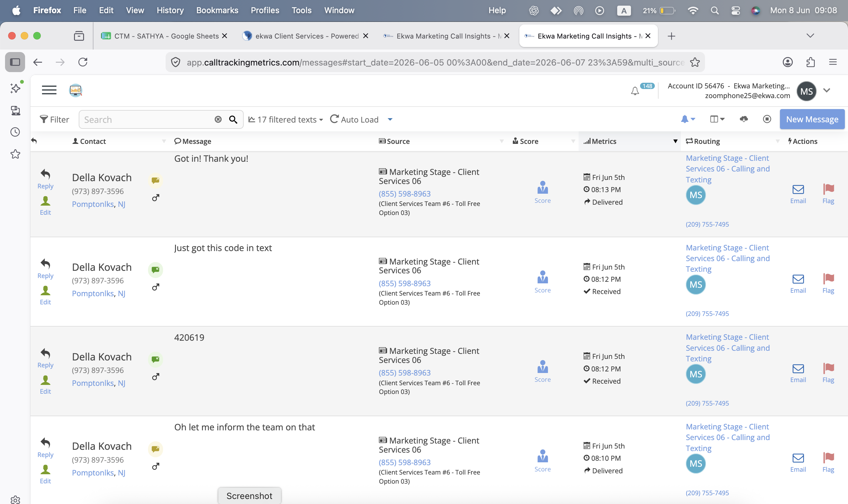
Task: Click the gender icon on the '420619' row
Action: click(155, 377)
